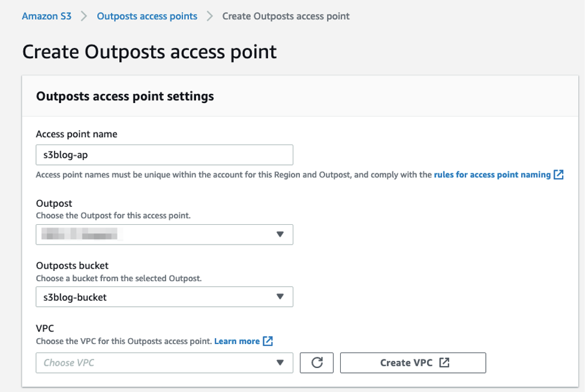586x392 pixels.
Task: Click the dropdown arrow on Outposts bucket selector
Action: (281, 297)
